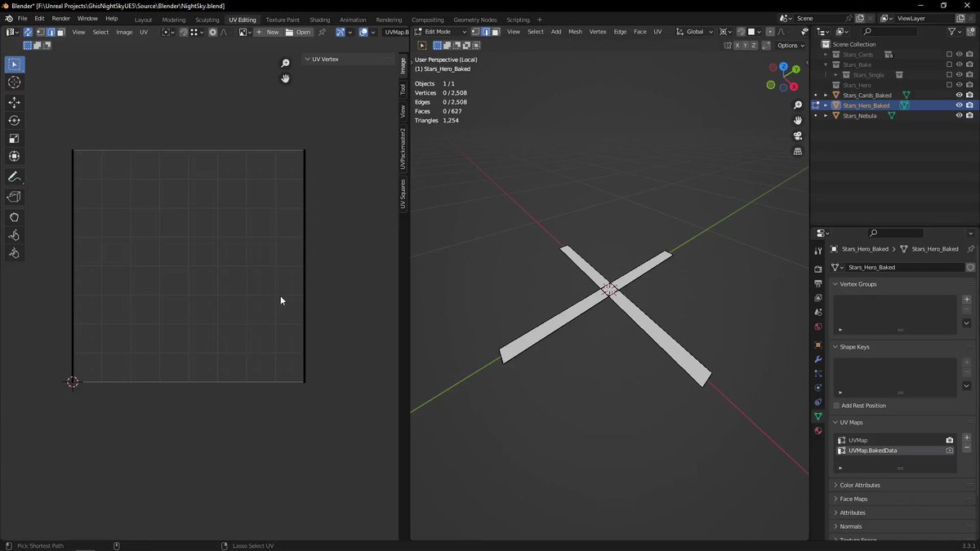Open the UV Squares sidebar tab
The height and width of the screenshot is (551, 980).
403,194
